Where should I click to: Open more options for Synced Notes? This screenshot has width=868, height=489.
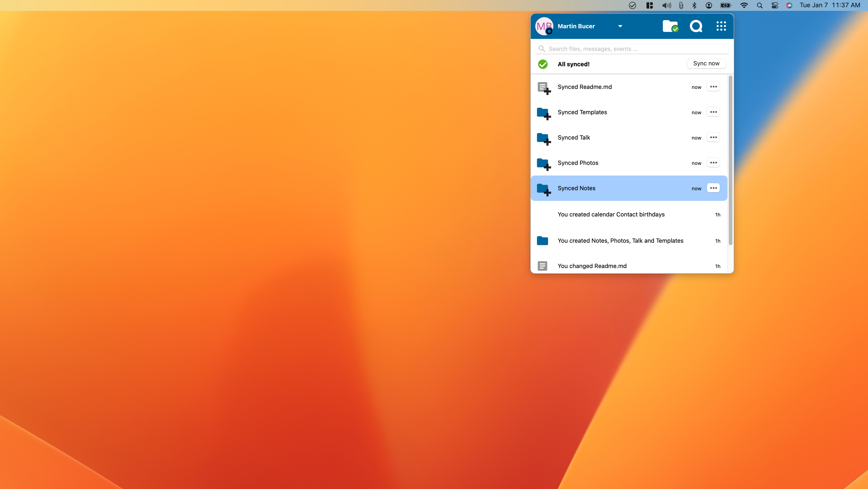click(713, 188)
